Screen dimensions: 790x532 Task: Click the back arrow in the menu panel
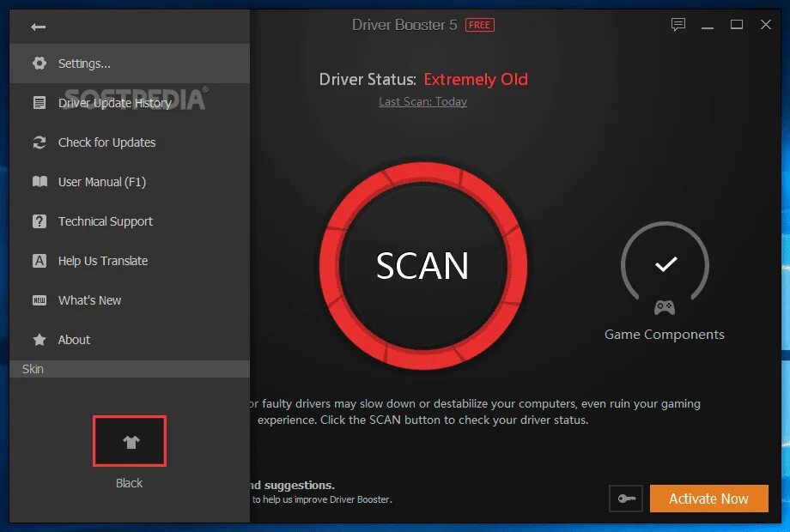pyautogui.click(x=39, y=27)
